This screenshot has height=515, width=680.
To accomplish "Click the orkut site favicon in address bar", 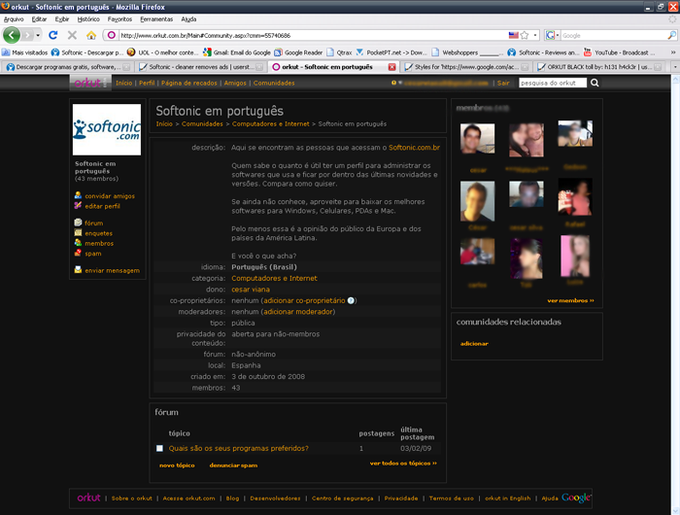I will 111,35.
